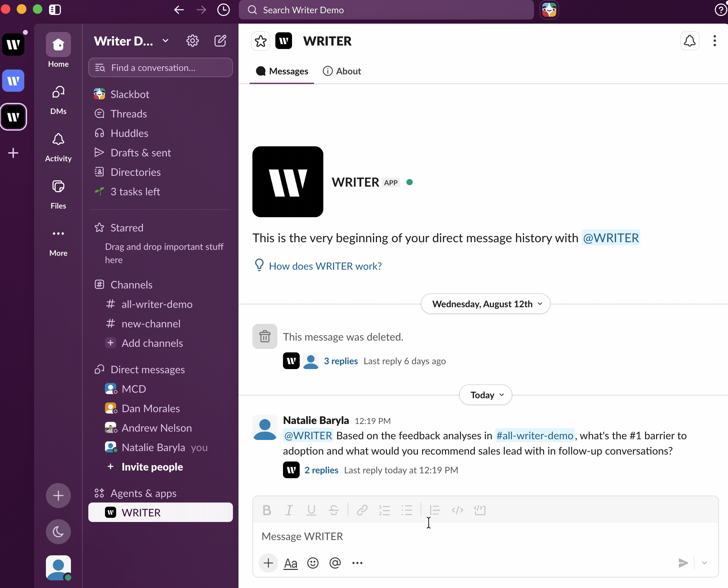Open the emoji picker
The image size is (728, 588).
pyautogui.click(x=313, y=563)
